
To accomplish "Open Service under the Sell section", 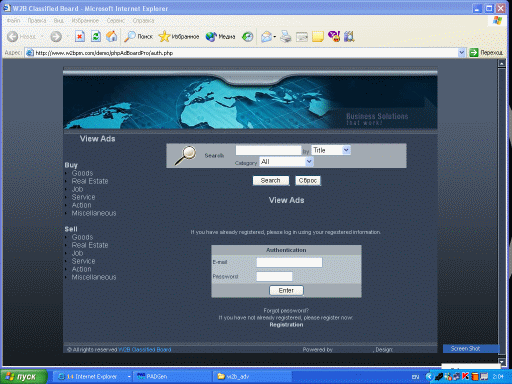I will tap(83, 261).
